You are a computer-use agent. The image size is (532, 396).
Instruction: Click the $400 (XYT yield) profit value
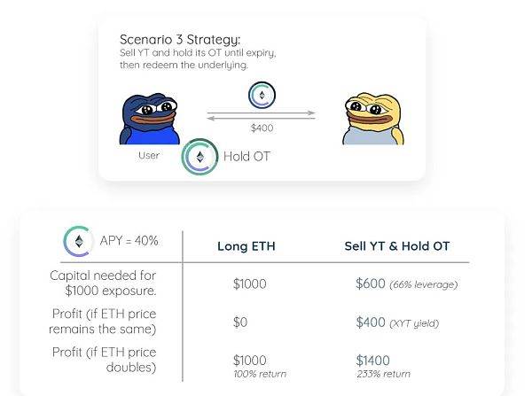pos(397,322)
